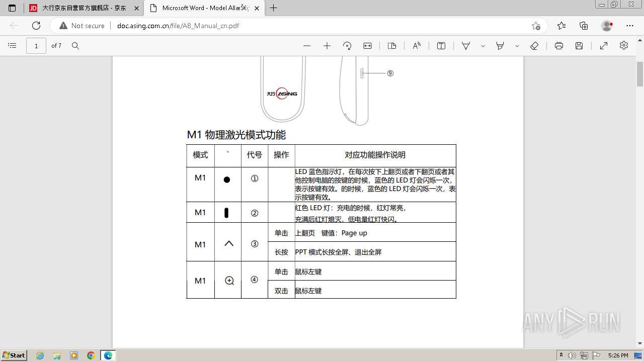Screen dimensions: 644x362
Task: Click the 红色 LED 灯 description text
Action: pos(350,213)
